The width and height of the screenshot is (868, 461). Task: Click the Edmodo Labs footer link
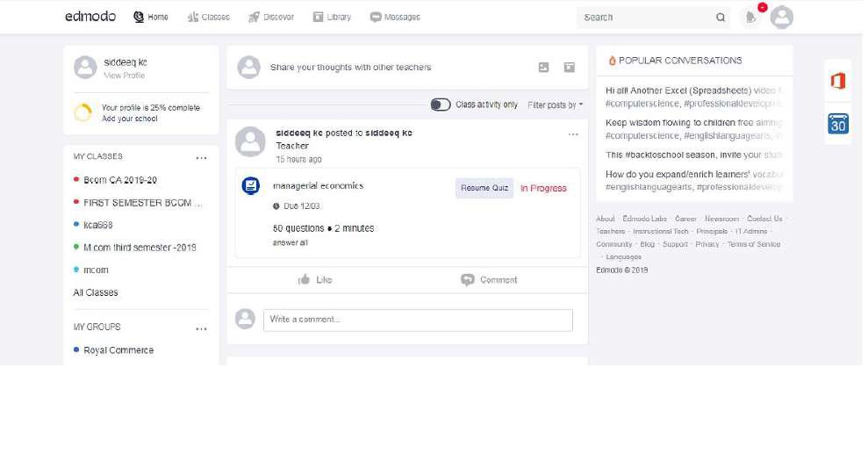click(x=644, y=219)
